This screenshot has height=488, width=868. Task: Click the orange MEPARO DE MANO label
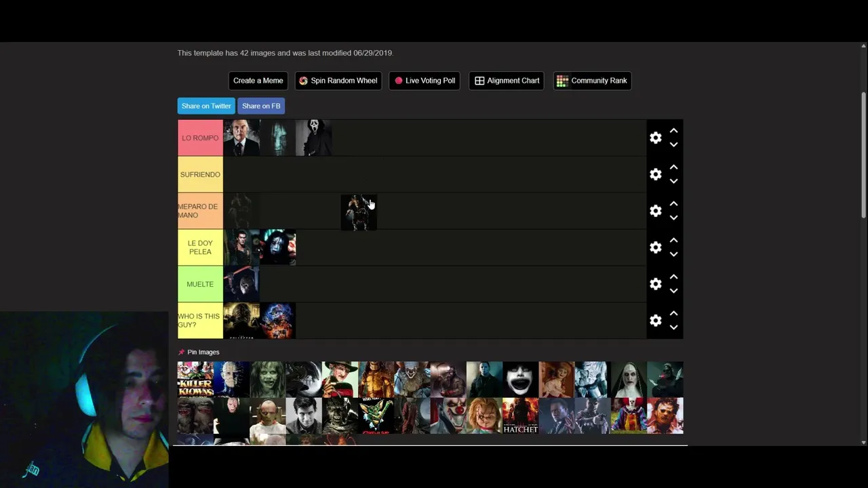[200, 211]
